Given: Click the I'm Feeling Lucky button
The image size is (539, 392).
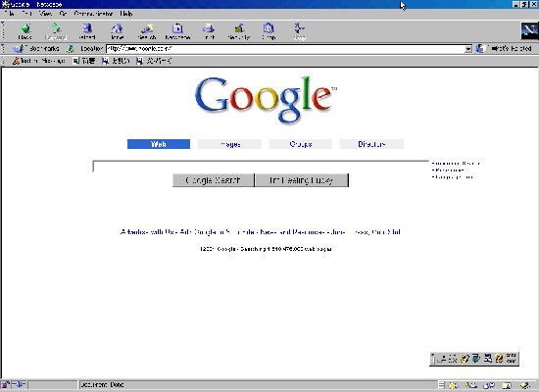Looking at the screenshot, I should tap(302, 180).
